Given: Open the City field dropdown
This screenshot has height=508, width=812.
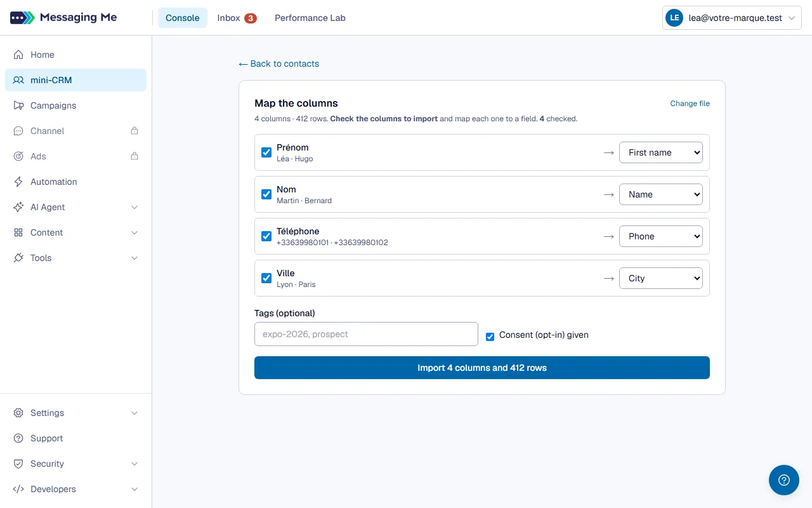Looking at the screenshot, I should pyautogui.click(x=661, y=278).
